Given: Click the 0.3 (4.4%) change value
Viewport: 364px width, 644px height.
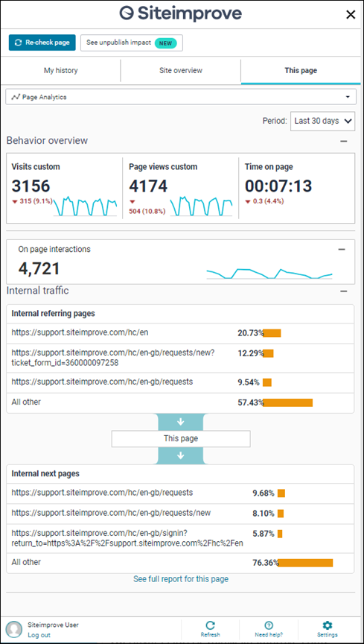Looking at the screenshot, I should point(267,201).
